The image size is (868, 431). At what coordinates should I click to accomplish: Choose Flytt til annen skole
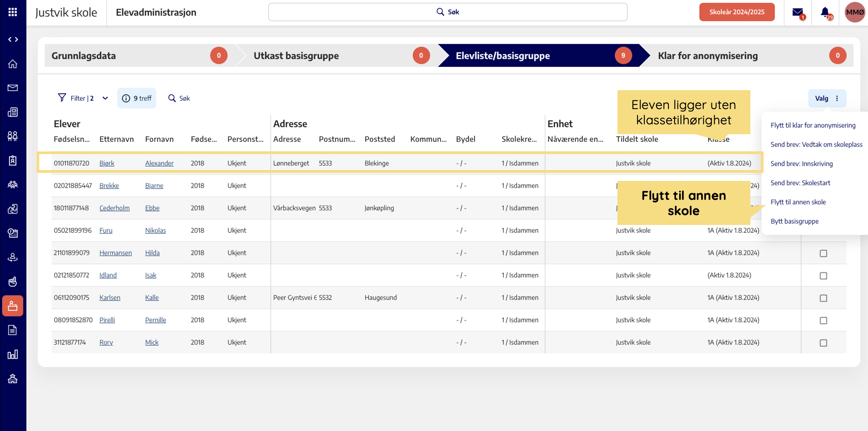pos(798,202)
